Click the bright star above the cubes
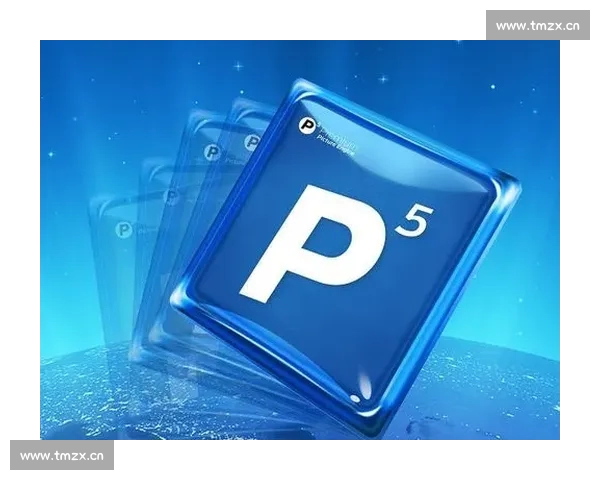 pyautogui.click(x=237, y=67)
